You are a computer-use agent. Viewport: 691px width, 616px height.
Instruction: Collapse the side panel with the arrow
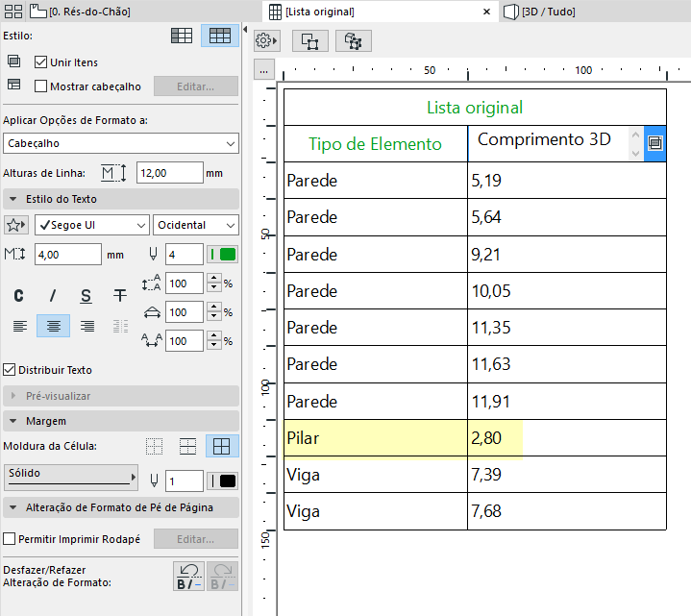coord(245,30)
